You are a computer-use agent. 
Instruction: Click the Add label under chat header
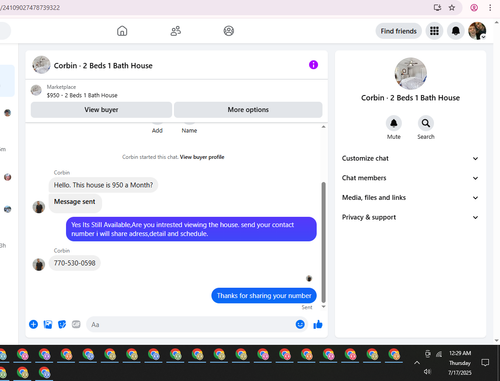tap(157, 130)
